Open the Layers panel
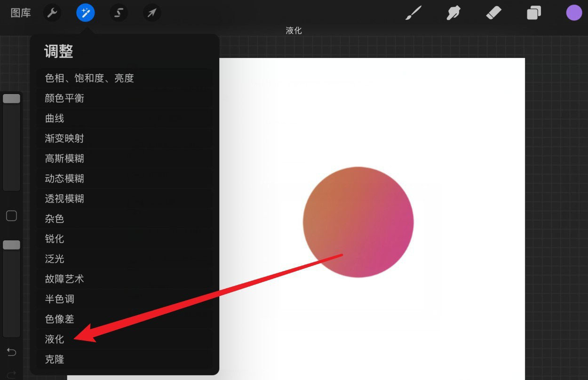 click(533, 13)
